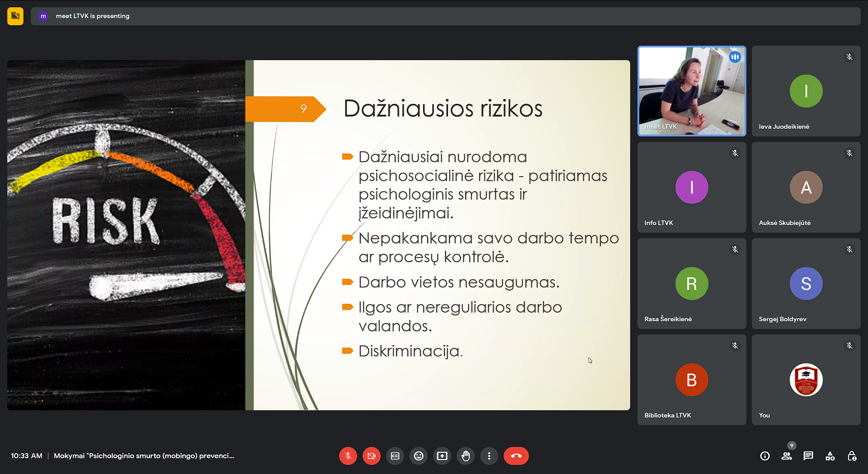The height and width of the screenshot is (474, 868).
Task: Click the 'm' presenter avatar in banner
Action: click(43, 16)
